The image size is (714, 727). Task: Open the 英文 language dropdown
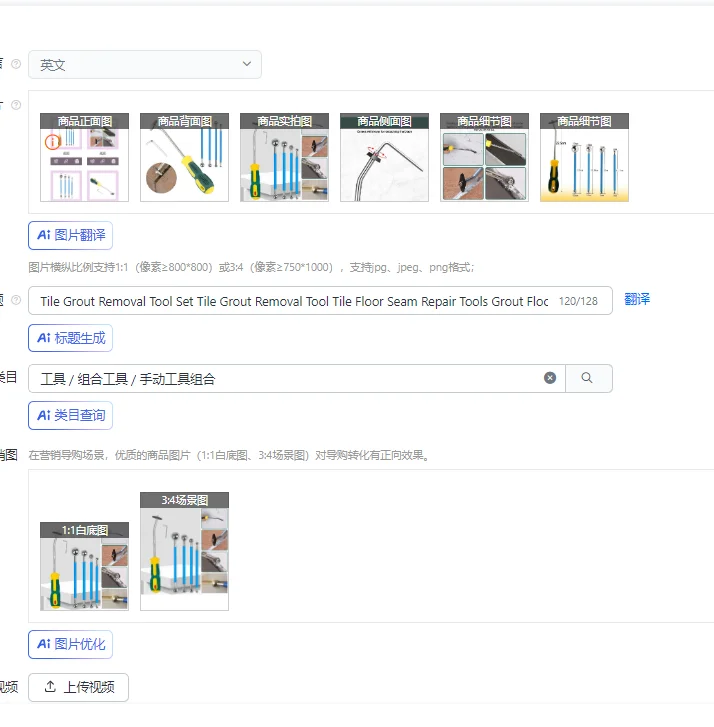tap(145, 64)
